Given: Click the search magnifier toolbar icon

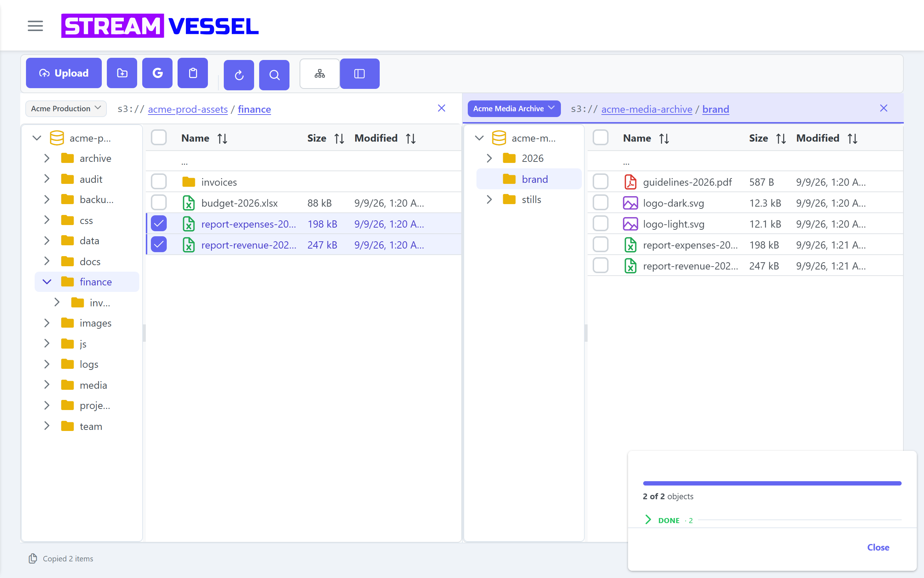Looking at the screenshot, I should (x=274, y=75).
